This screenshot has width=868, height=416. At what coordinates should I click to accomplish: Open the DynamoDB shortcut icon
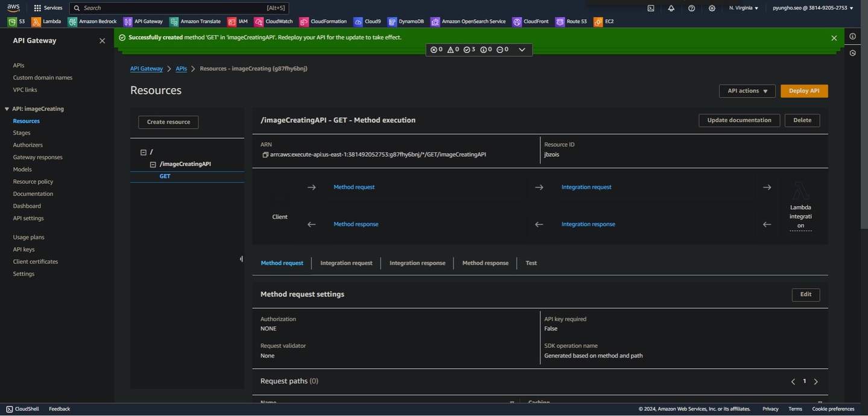tap(393, 22)
